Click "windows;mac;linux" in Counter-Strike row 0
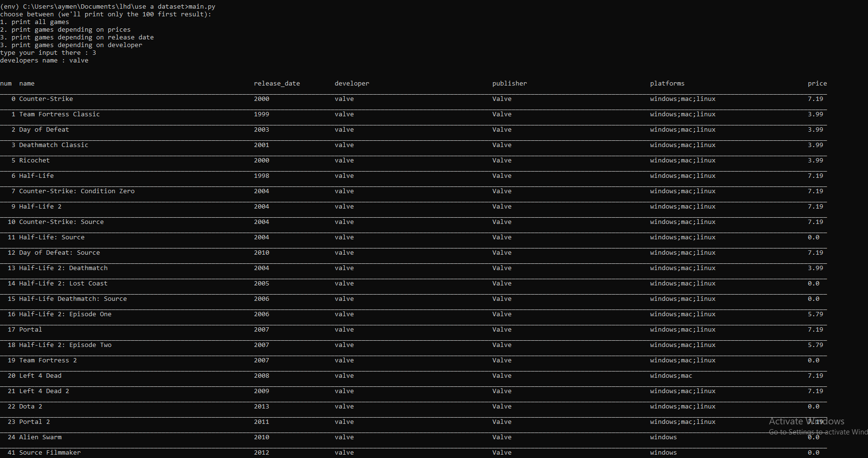This screenshot has width=868, height=458. click(683, 99)
